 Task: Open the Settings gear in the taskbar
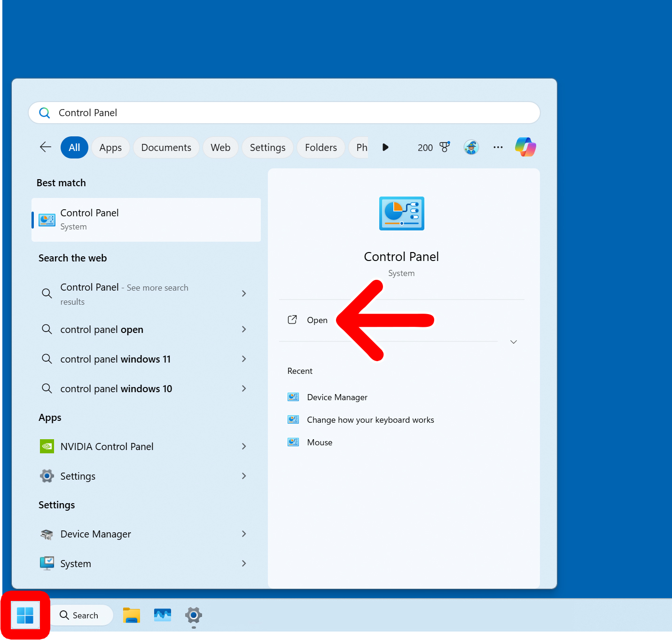click(x=194, y=615)
